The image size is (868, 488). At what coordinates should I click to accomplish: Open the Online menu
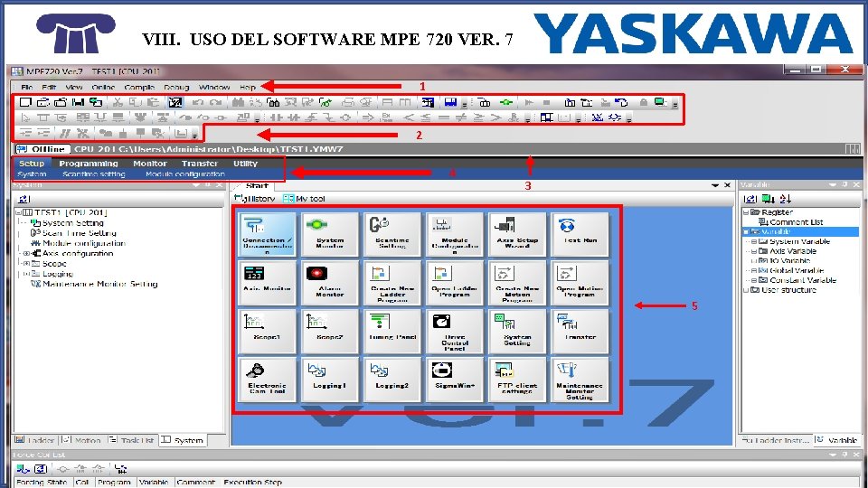tap(103, 88)
